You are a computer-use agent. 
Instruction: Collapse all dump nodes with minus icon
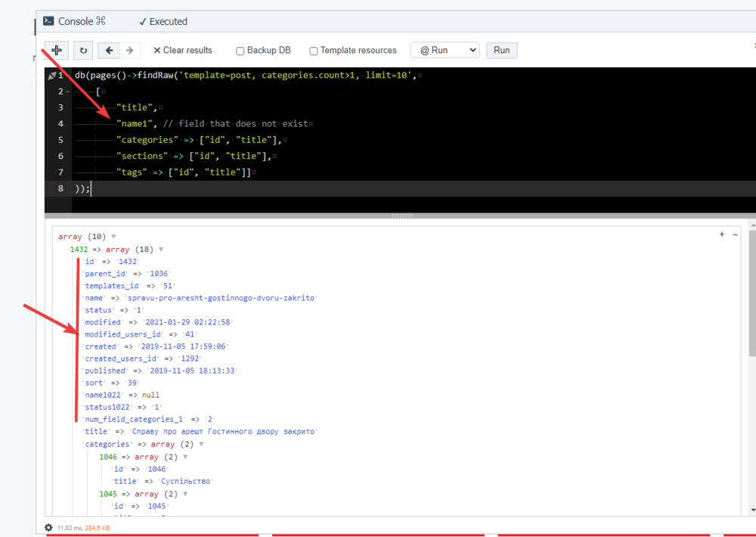pos(735,234)
